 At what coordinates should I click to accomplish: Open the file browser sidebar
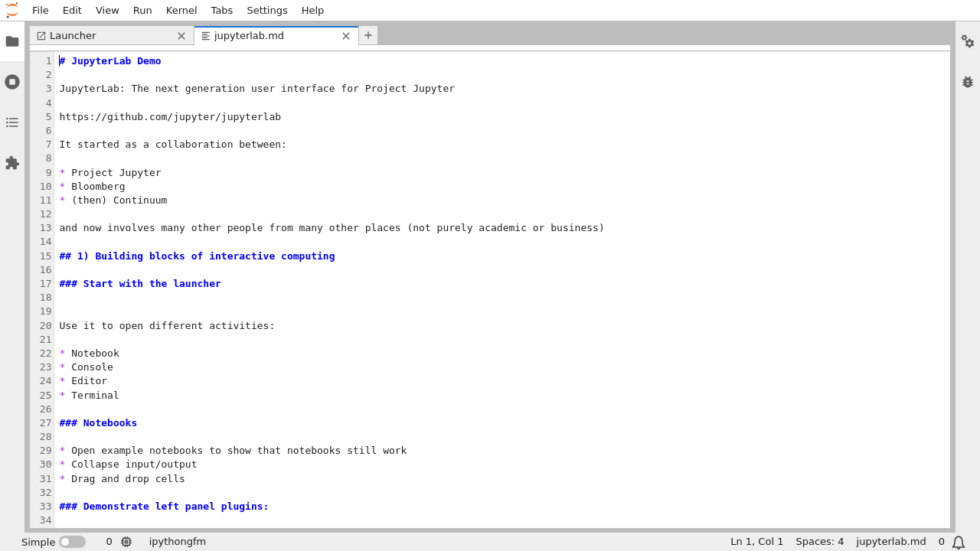pos(12,41)
